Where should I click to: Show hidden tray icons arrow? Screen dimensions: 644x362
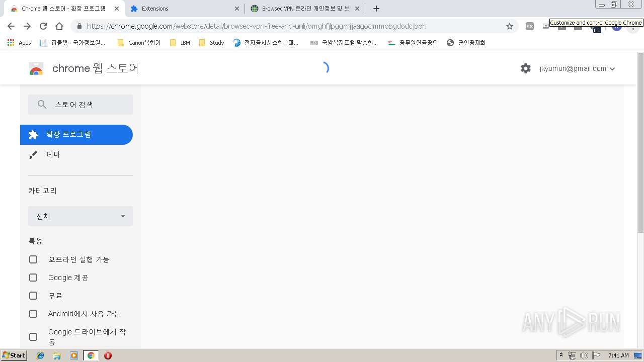(x=561, y=355)
